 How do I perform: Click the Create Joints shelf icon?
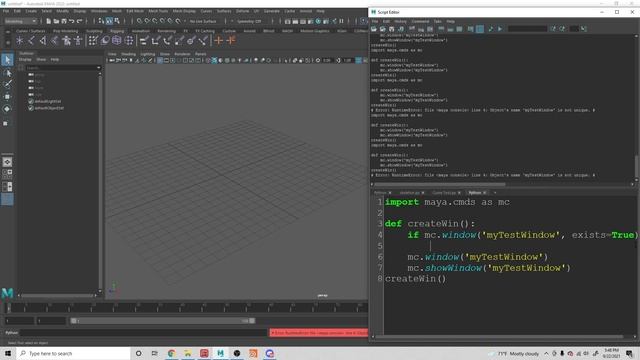[31, 40]
